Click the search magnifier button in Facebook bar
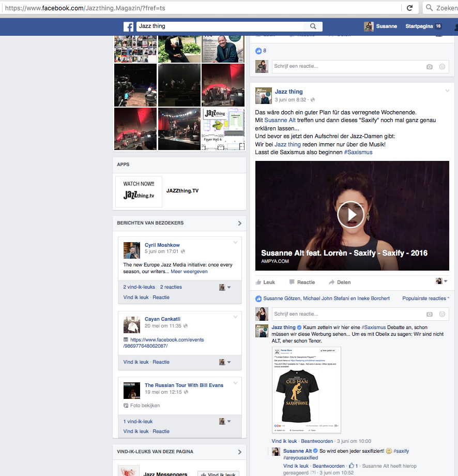 click(x=313, y=26)
